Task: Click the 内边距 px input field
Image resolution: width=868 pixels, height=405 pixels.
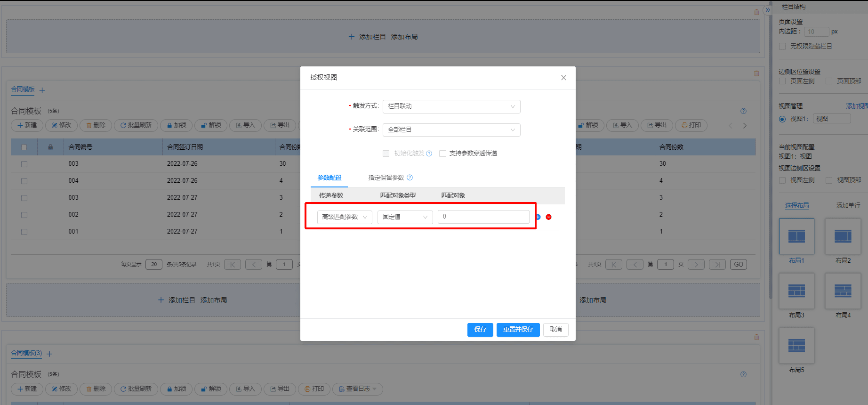Action: [x=817, y=32]
